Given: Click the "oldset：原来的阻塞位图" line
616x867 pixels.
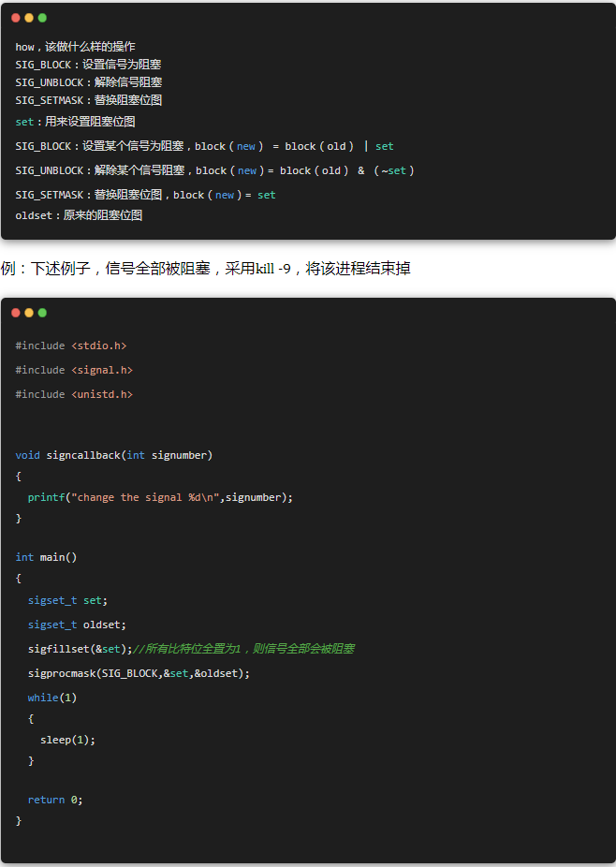Looking at the screenshot, I should point(79,215).
